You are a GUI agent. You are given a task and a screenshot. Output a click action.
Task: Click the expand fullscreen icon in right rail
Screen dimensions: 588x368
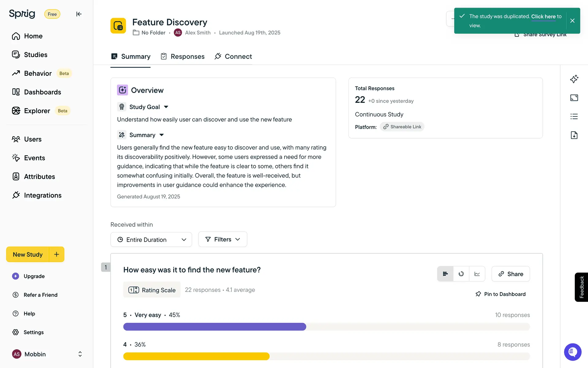click(574, 98)
